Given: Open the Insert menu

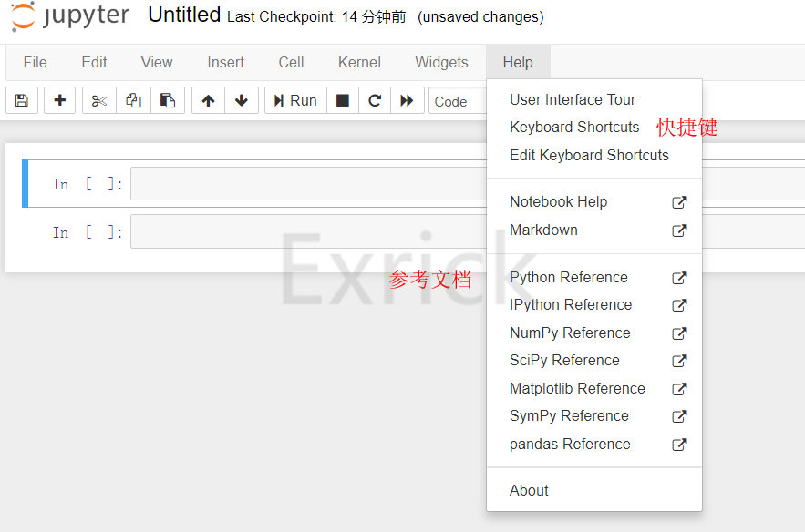Looking at the screenshot, I should point(225,63).
